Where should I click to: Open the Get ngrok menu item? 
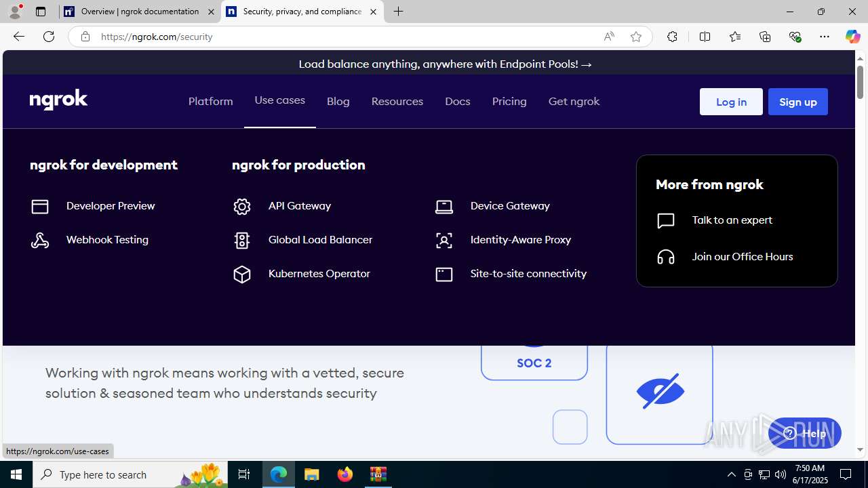(x=574, y=102)
